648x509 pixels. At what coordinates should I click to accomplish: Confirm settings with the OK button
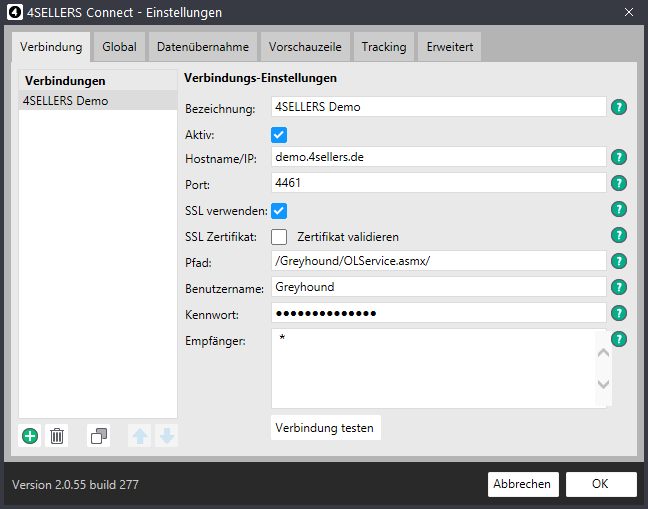[x=601, y=484]
